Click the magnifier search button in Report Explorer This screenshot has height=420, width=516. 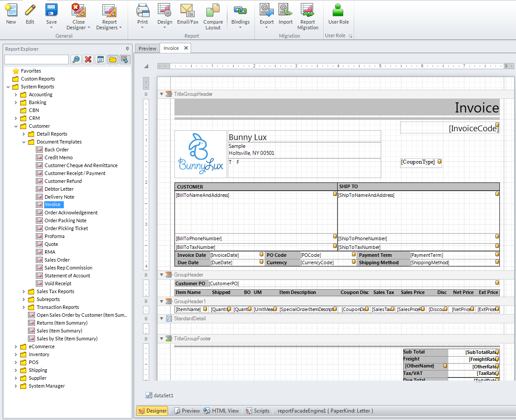tap(76, 59)
